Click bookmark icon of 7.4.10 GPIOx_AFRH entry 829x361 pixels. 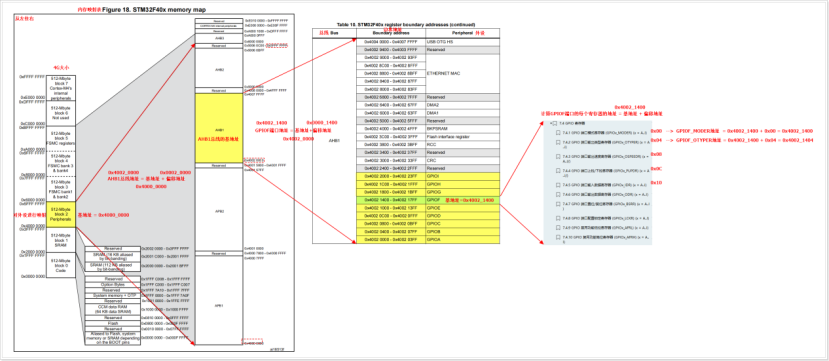point(559,238)
